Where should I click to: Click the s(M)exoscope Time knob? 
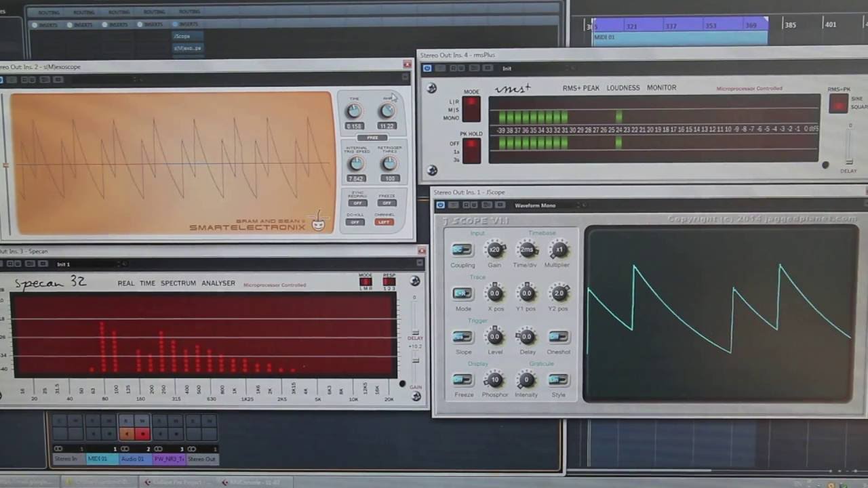(353, 111)
